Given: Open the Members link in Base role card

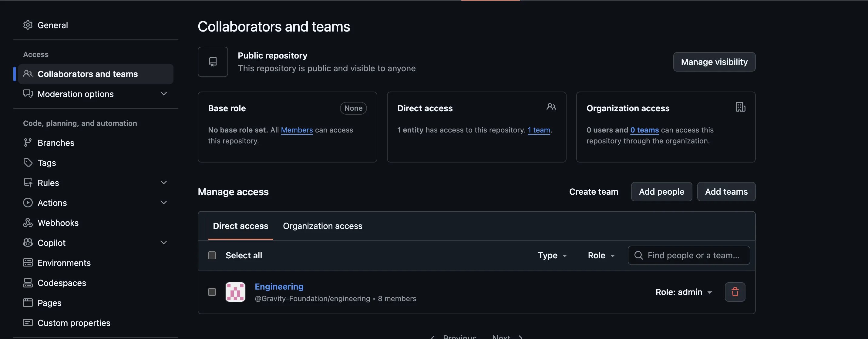Looking at the screenshot, I should pyautogui.click(x=297, y=130).
